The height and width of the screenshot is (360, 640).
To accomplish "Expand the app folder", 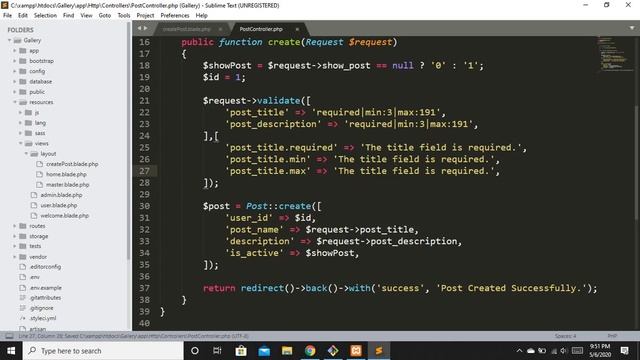I will (x=15, y=51).
